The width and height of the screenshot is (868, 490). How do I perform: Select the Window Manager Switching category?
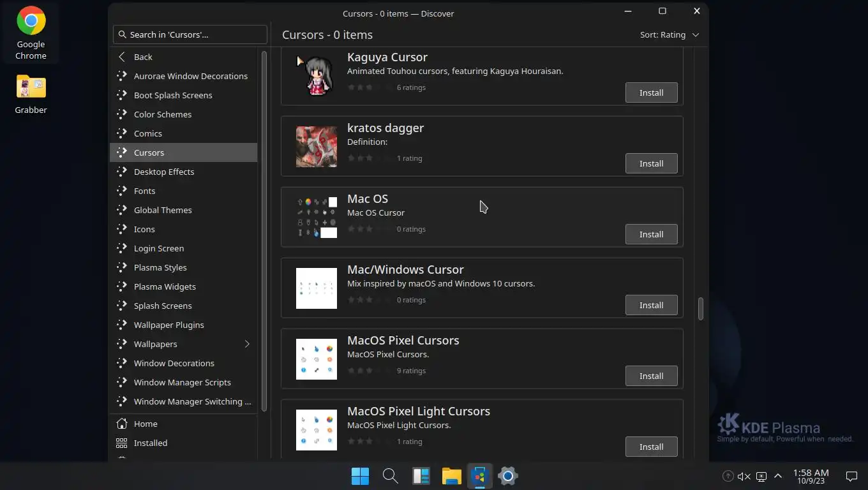[184, 401]
